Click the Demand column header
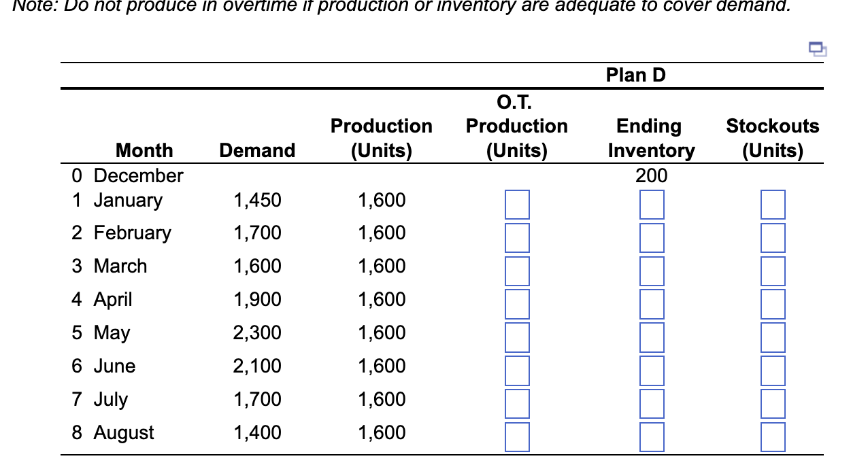868x465 pixels. (256, 150)
